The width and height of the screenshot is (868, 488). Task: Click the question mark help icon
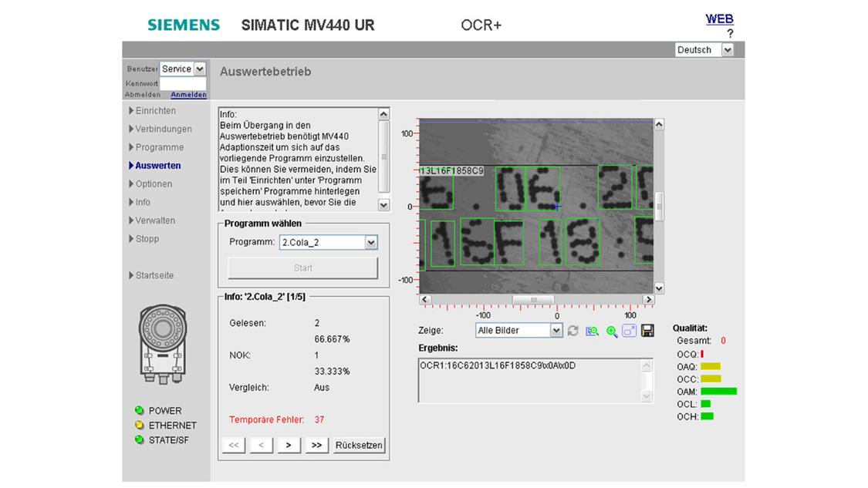pos(730,34)
